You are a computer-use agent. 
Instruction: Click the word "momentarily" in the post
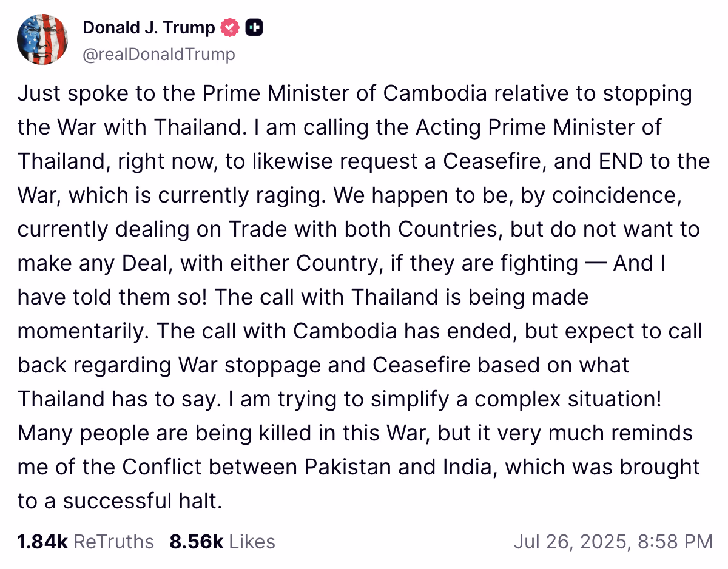point(84,332)
